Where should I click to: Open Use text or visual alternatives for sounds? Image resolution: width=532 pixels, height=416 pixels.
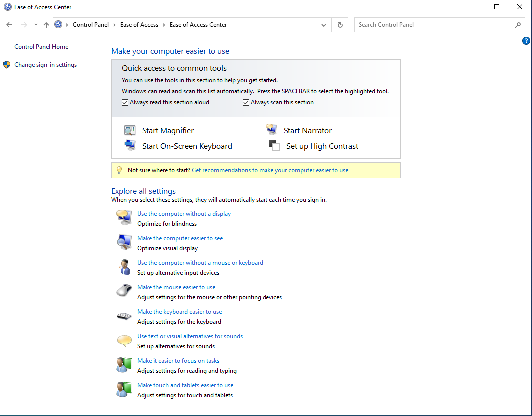click(190, 336)
